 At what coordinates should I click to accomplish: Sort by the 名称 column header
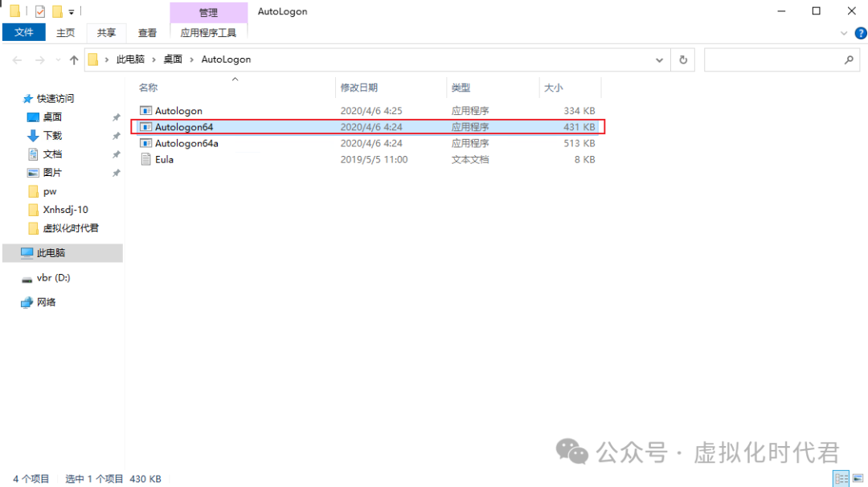149,88
